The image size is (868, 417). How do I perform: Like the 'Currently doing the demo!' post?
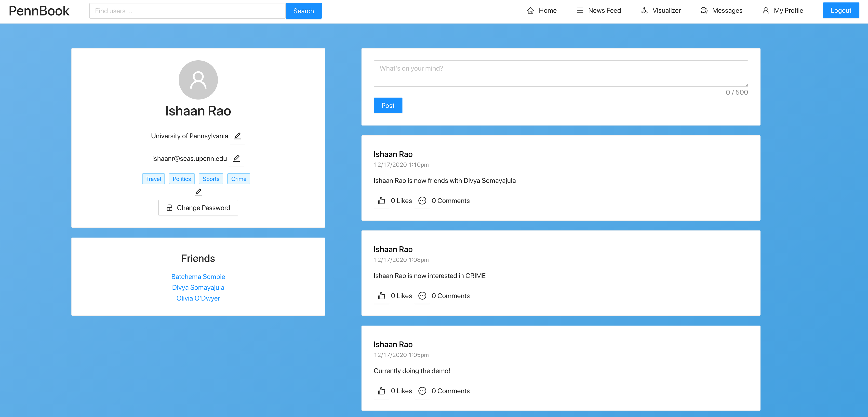381,391
